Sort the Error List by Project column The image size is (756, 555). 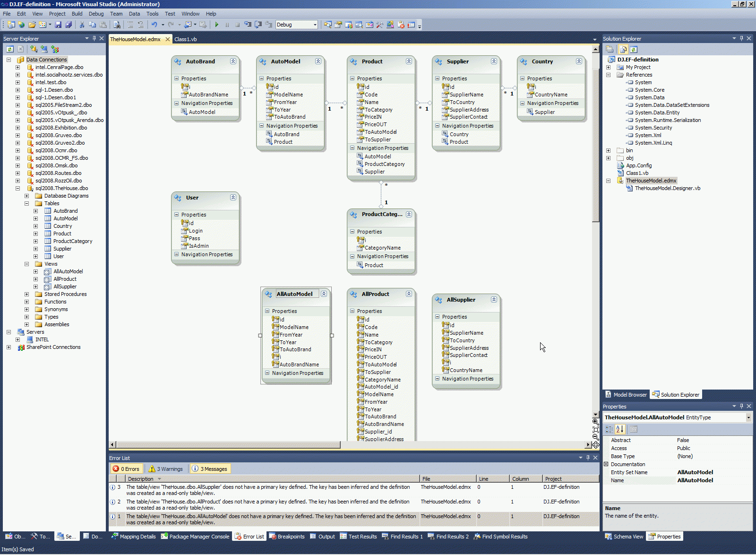coord(570,479)
